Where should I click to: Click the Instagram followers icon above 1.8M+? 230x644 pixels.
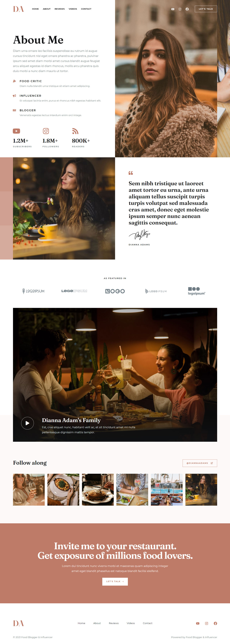tap(46, 131)
